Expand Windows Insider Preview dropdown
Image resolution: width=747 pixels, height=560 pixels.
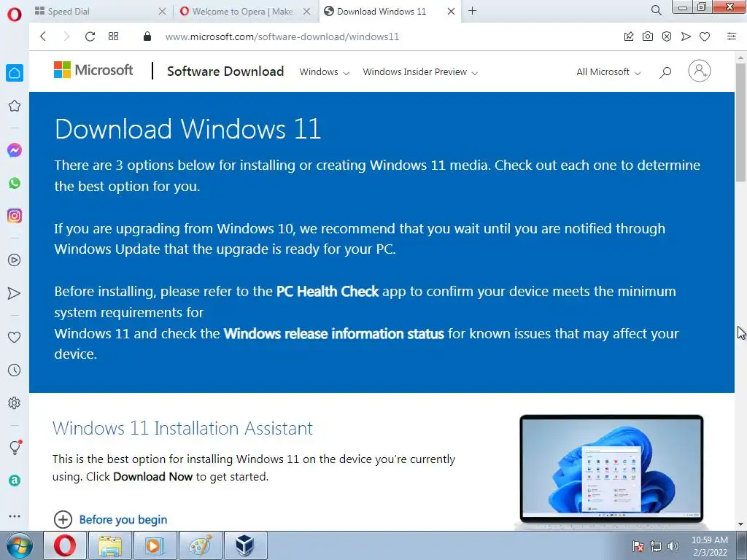pos(419,72)
